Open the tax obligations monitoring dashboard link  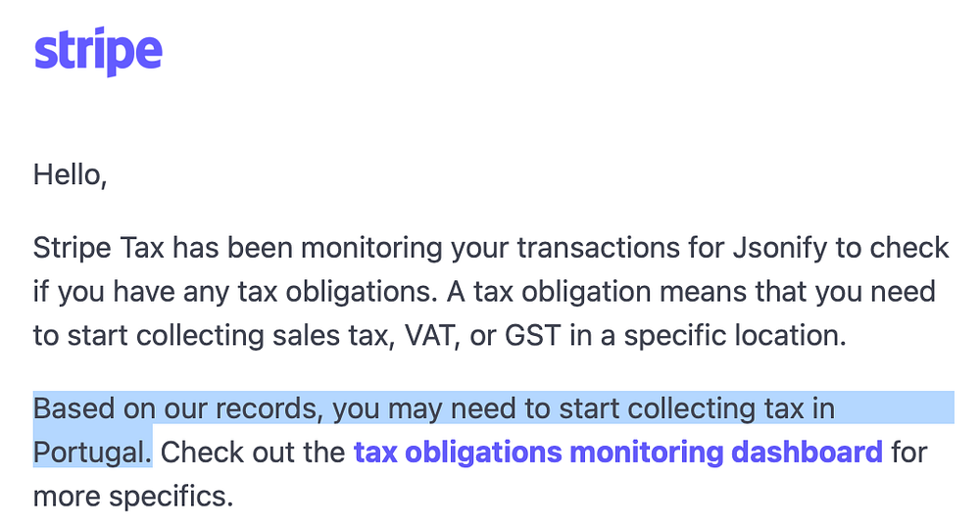[x=617, y=453]
